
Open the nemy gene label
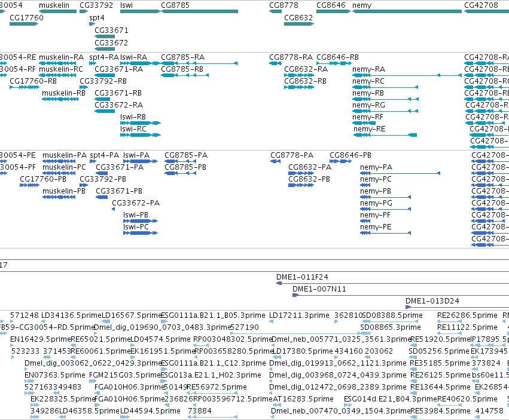point(362,5)
